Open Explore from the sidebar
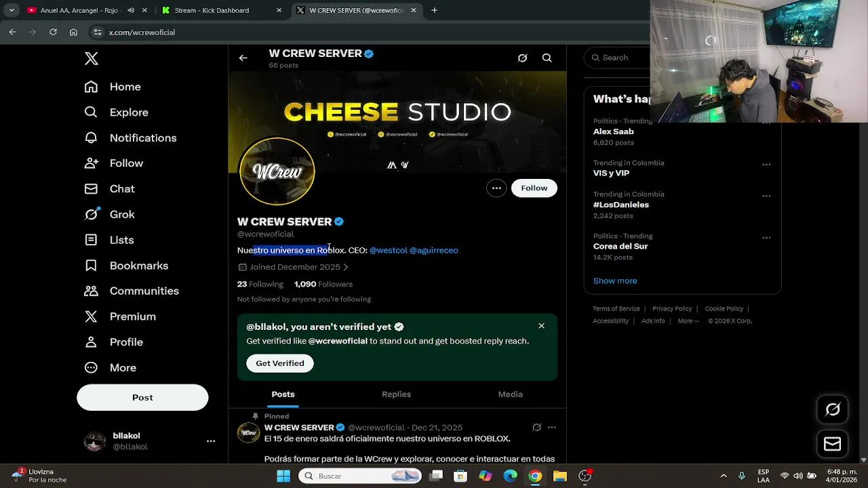This screenshot has height=488, width=868. click(x=116, y=113)
